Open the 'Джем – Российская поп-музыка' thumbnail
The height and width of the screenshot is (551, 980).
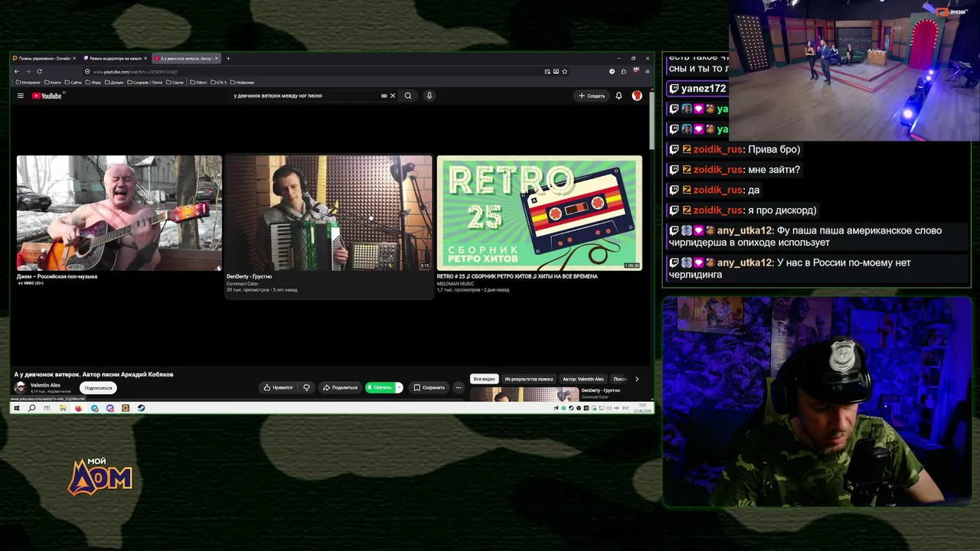click(119, 213)
